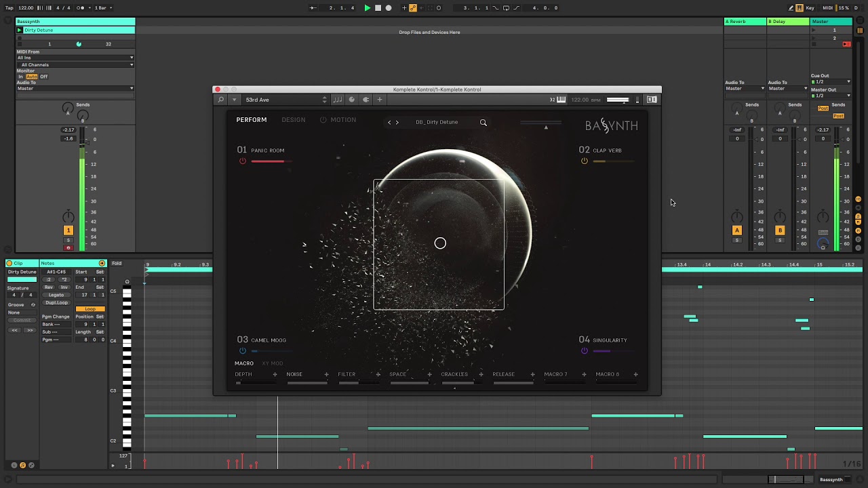Open the Komplete Kontrol scale/arp notes icon
This screenshot has width=868, height=488.
pos(337,100)
